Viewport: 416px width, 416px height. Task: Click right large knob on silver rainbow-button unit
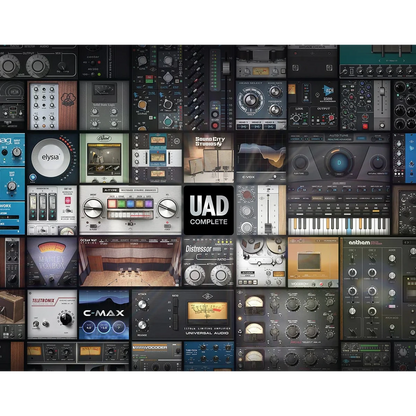(x=167, y=209)
